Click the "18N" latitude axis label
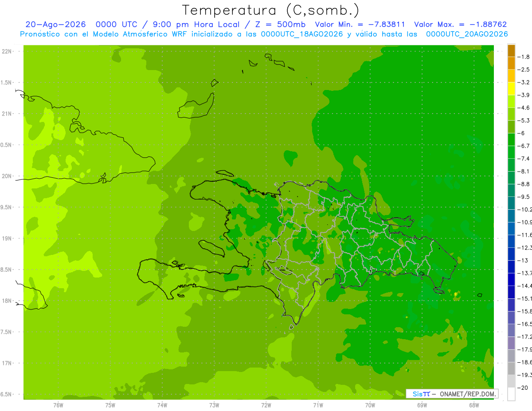Screen dimensions: 532x411 point(7,301)
